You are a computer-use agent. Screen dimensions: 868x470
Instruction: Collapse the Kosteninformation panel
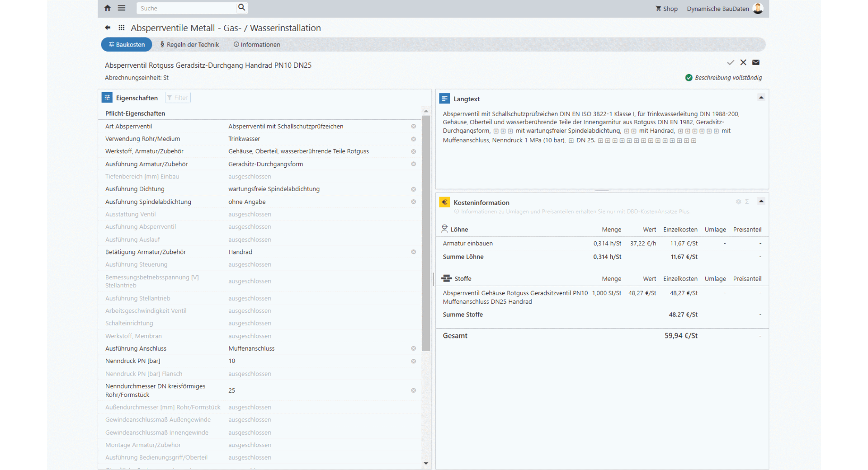(761, 202)
